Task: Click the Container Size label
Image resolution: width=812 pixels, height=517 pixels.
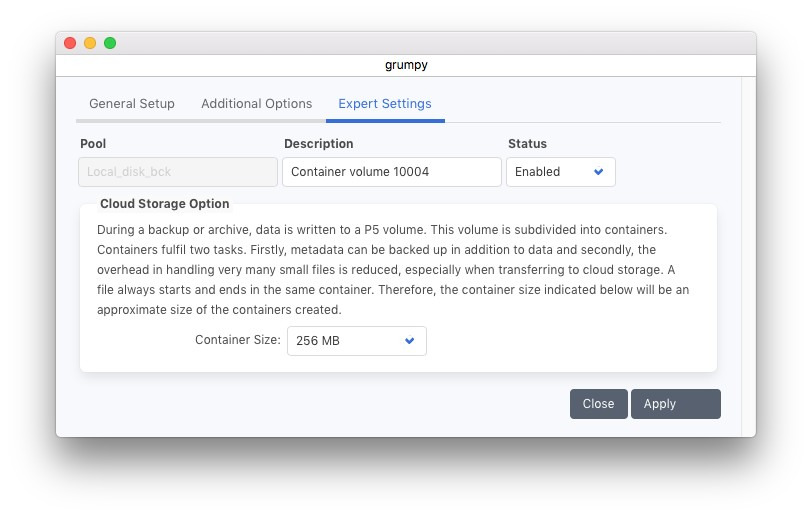Action: pyautogui.click(x=237, y=340)
